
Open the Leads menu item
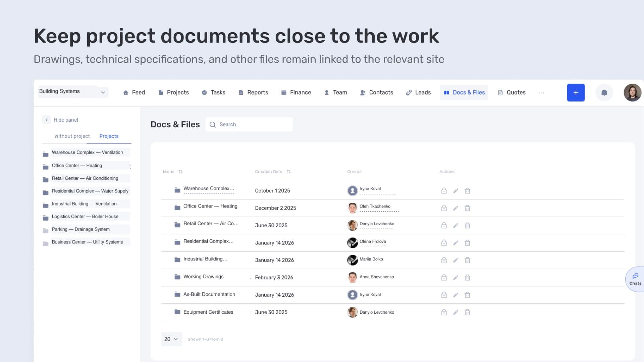(418, 93)
